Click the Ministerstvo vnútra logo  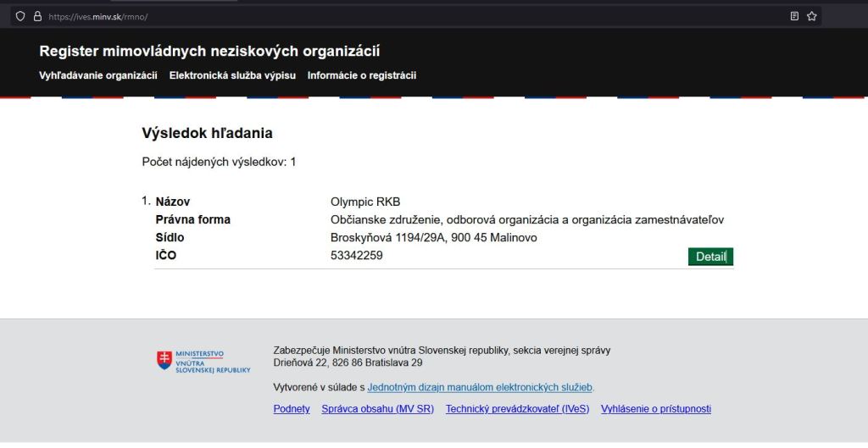203,362
